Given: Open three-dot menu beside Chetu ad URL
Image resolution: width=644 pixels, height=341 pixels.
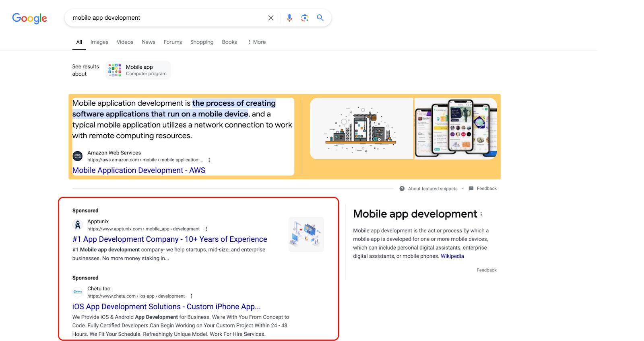Looking at the screenshot, I should pos(191,296).
